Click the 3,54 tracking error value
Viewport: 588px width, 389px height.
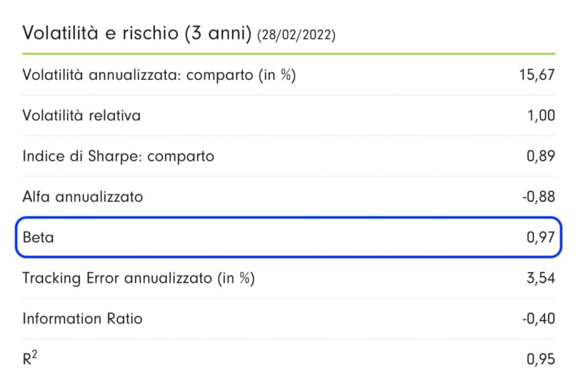coord(540,278)
